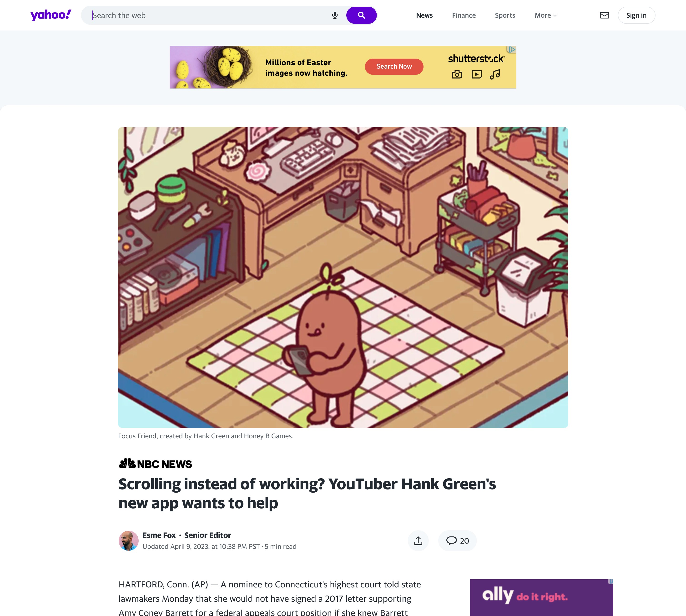Click Esme Fox author avatar
This screenshot has height=616, width=686.
pyautogui.click(x=128, y=540)
